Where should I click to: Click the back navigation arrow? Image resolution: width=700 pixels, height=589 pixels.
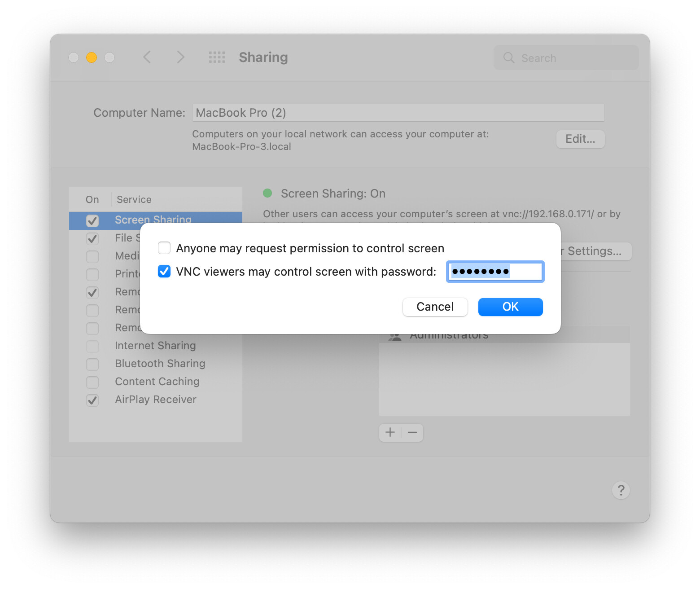click(x=147, y=57)
